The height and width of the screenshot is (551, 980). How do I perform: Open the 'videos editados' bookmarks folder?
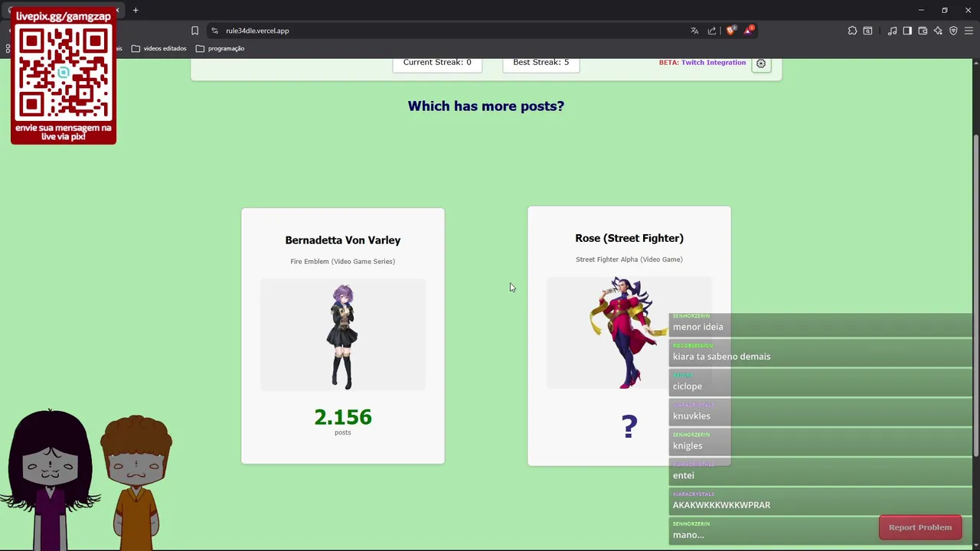tap(158, 48)
